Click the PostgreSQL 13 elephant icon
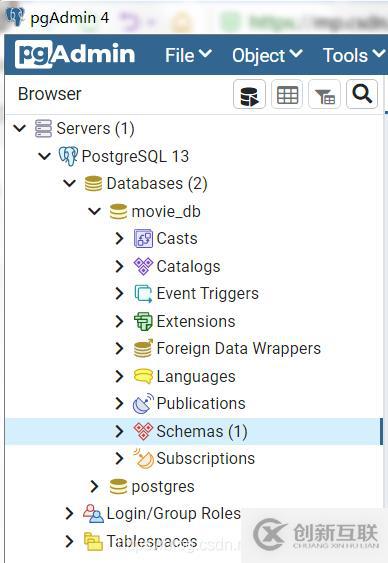This screenshot has width=388, height=563. pyautogui.click(x=68, y=156)
